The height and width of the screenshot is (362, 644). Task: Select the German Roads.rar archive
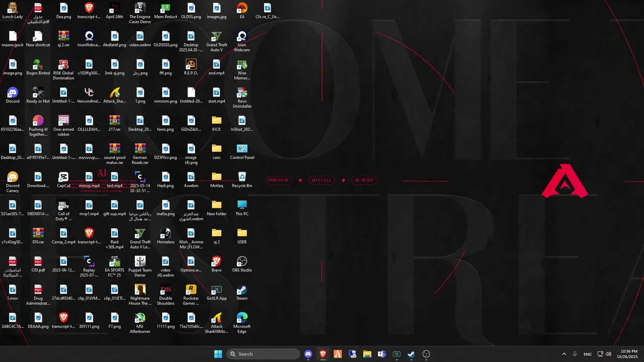pos(140,154)
